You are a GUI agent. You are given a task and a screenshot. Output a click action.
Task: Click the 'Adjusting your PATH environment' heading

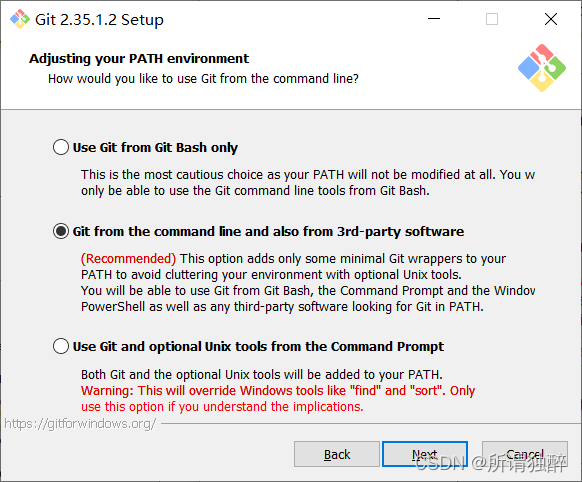coord(139,59)
